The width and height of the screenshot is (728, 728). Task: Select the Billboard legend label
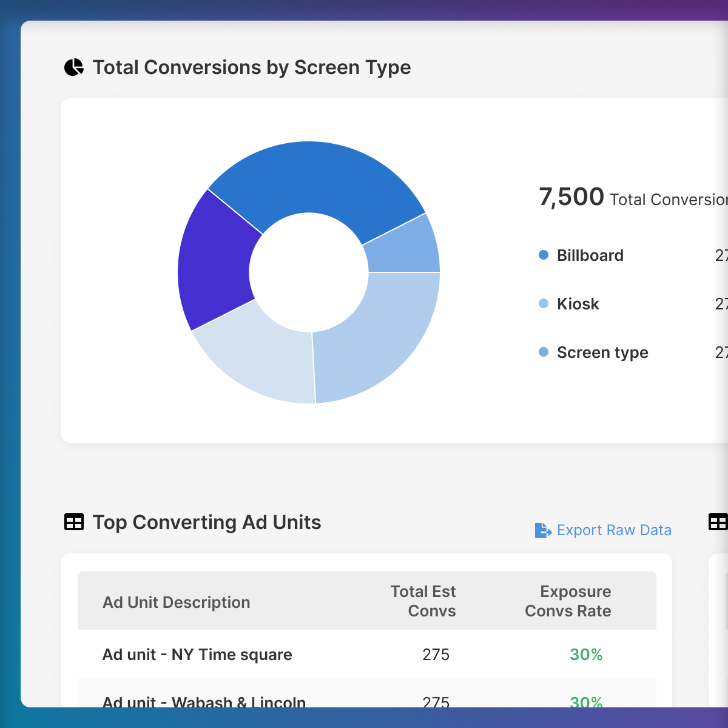point(590,255)
